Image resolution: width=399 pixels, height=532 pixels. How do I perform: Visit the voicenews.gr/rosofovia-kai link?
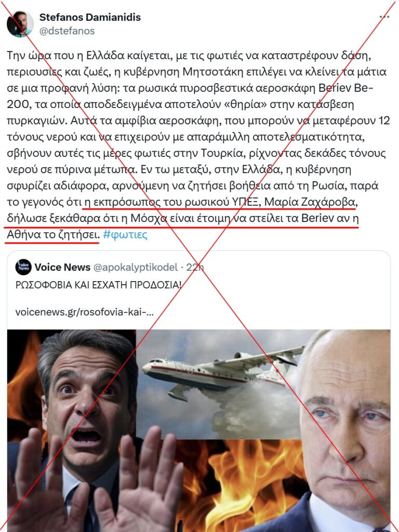pos(85,312)
